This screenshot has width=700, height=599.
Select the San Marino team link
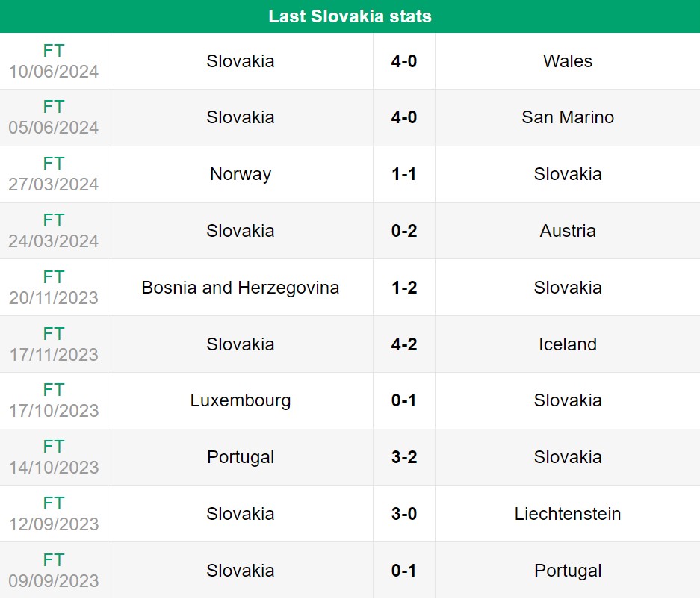(568, 117)
